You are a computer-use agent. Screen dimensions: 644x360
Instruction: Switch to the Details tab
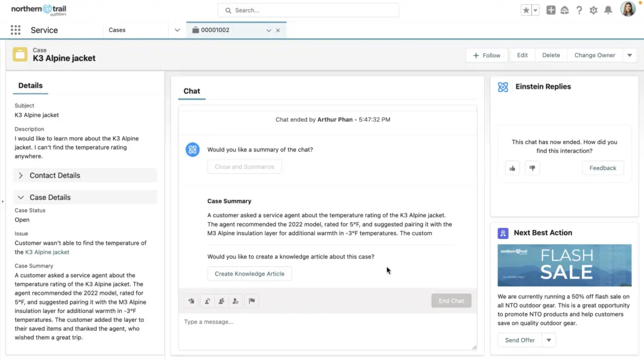[30, 85]
